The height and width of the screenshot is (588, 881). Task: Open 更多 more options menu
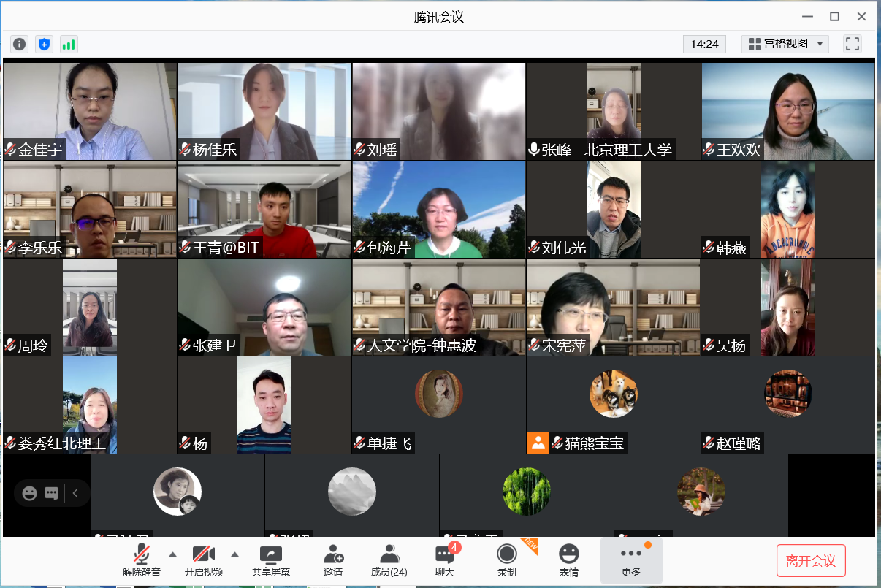point(631,560)
